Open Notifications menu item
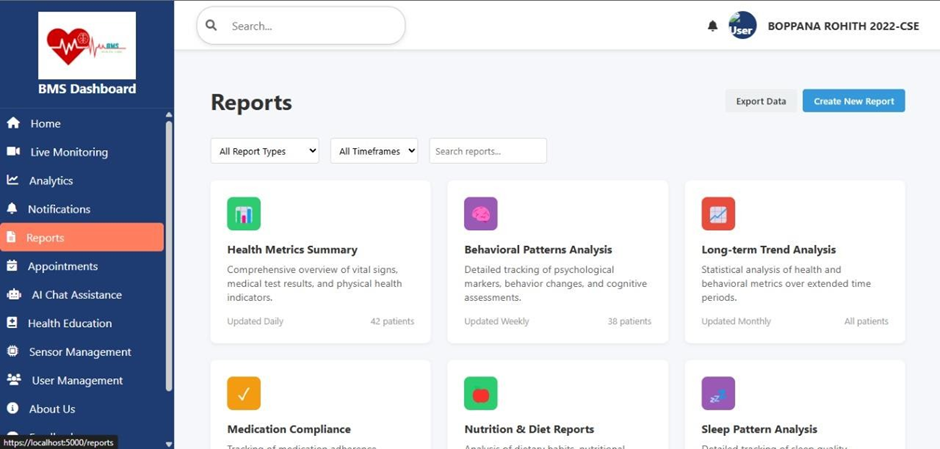Viewport: 940px width, 449px height. click(83, 209)
